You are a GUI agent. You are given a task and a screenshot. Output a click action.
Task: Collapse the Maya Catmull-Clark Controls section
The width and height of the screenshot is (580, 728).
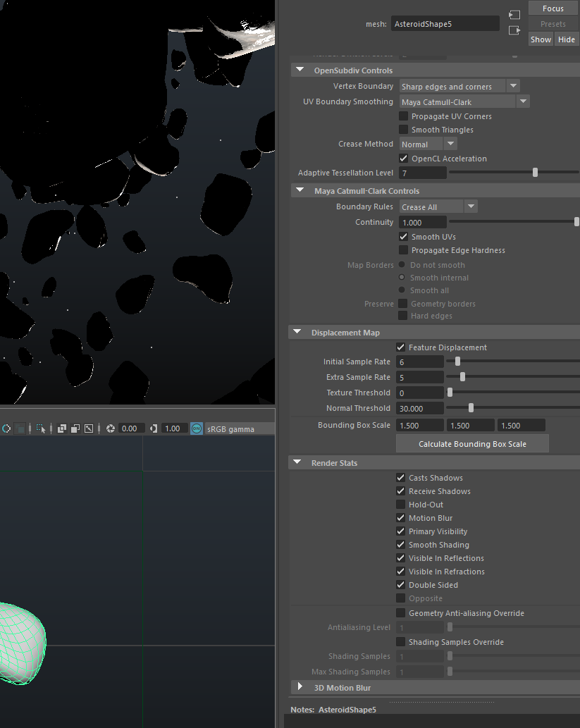[x=300, y=190]
